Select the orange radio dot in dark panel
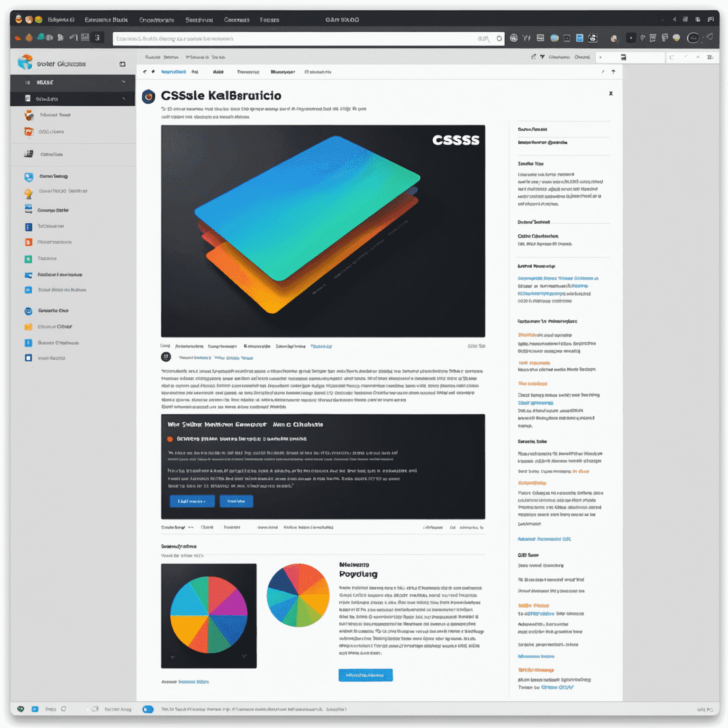728x728 pixels. click(x=170, y=439)
